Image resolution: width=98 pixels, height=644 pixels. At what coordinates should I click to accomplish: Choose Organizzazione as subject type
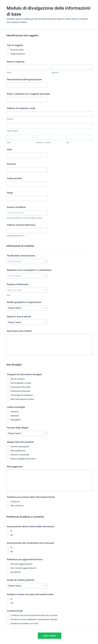[x=8, y=54]
